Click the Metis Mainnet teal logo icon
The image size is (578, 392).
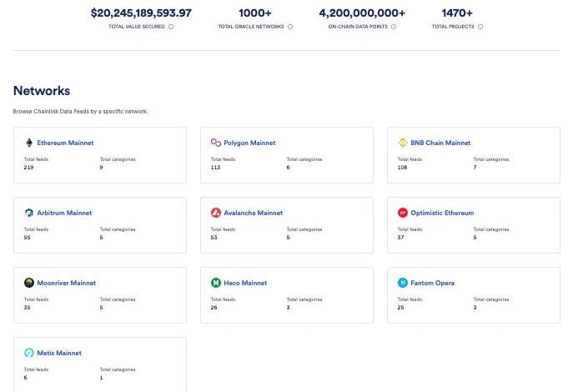tap(29, 353)
